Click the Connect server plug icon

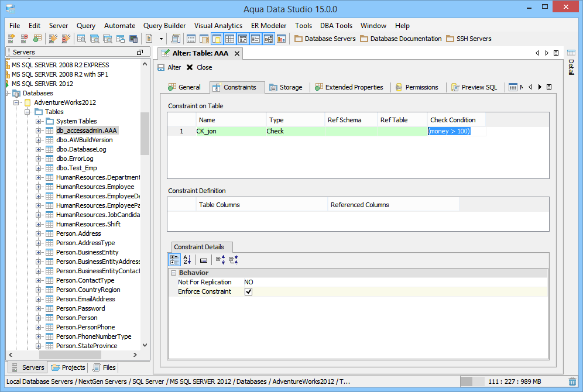click(53, 39)
